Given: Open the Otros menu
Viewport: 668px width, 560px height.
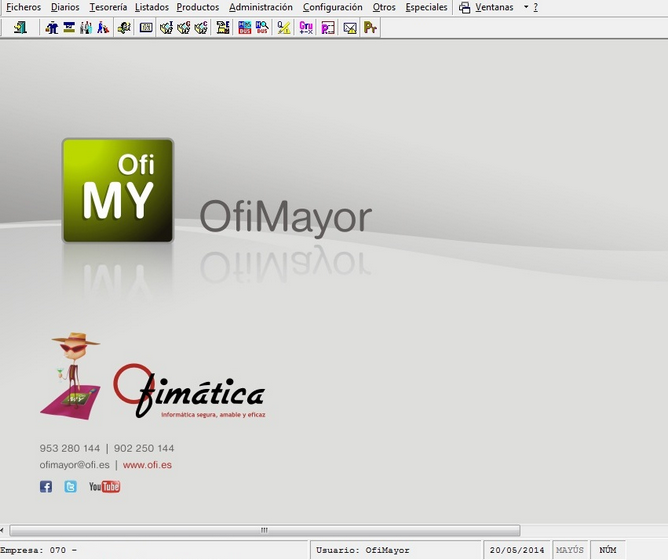Looking at the screenshot, I should pos(384,7).
